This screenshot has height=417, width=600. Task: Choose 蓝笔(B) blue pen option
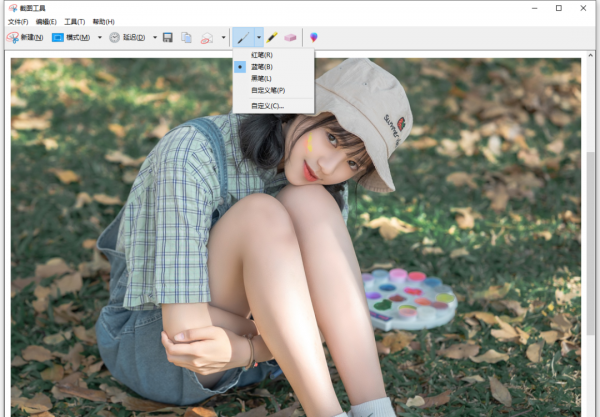coord(262,66)
